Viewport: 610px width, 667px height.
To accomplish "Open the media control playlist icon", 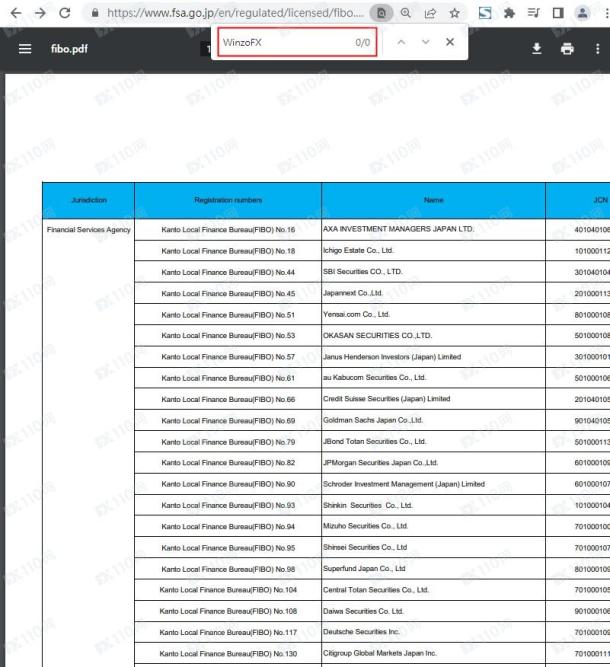I will 533,13.
